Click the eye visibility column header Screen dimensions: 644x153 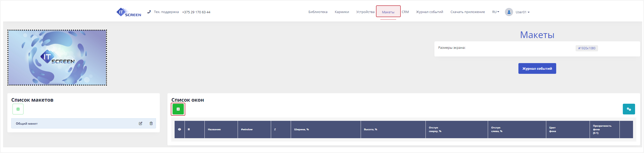point(179,130)
